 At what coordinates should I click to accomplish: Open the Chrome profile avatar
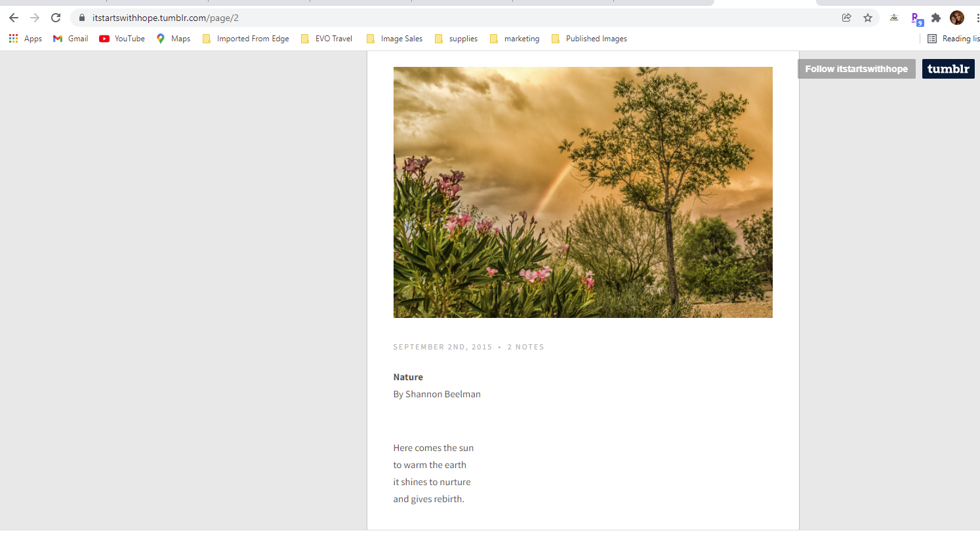(957, 18)
